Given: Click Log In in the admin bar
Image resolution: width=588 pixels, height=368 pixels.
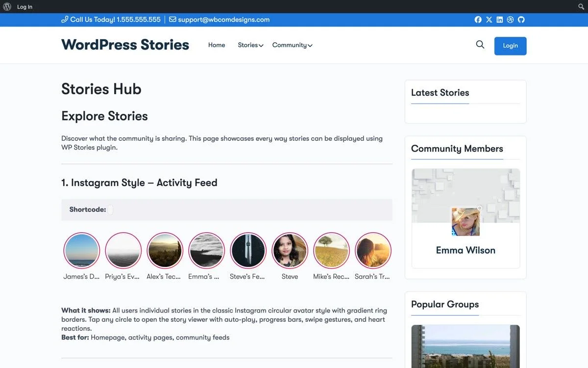Looking at the screenshot, I should pyautogui.click(x=24, y=6).
